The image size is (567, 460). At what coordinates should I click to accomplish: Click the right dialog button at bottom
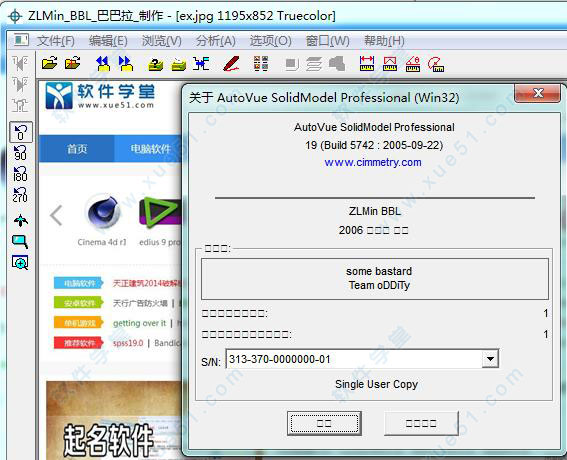pyautogui.click(x=421, y=423)
